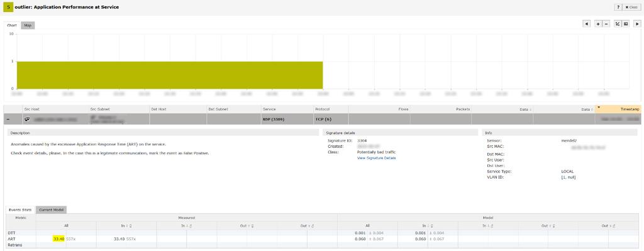Click the source host icon in row
This screenshot has width=644, height=251.
pyautogui.click(x=27, y=119)
